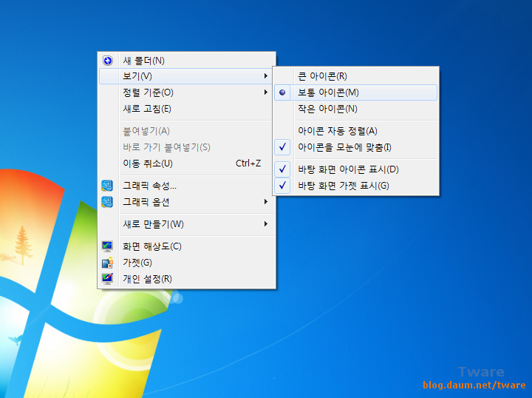Open 그래픽 속성... entry

tap(187, 186)
